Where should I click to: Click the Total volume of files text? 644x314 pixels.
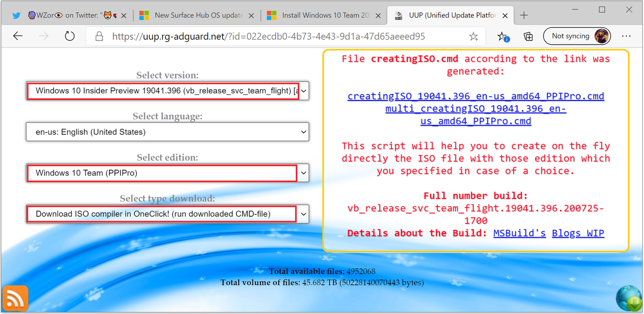322,282
